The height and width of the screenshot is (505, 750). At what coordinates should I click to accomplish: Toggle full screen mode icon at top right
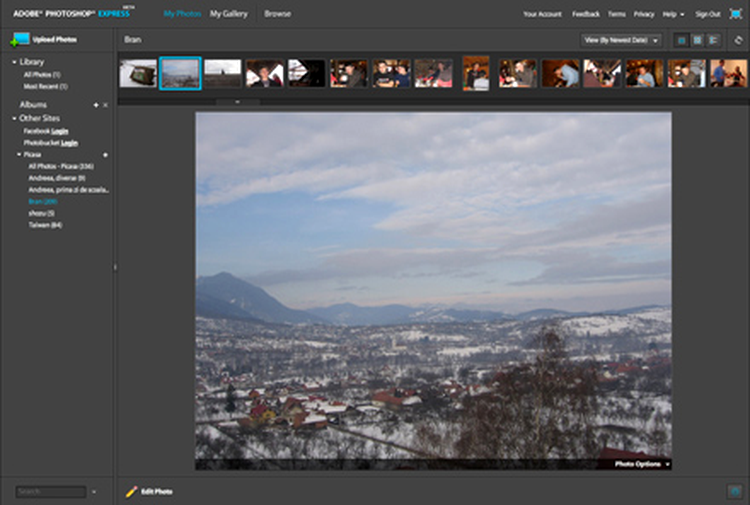click(x=735, y=14)
